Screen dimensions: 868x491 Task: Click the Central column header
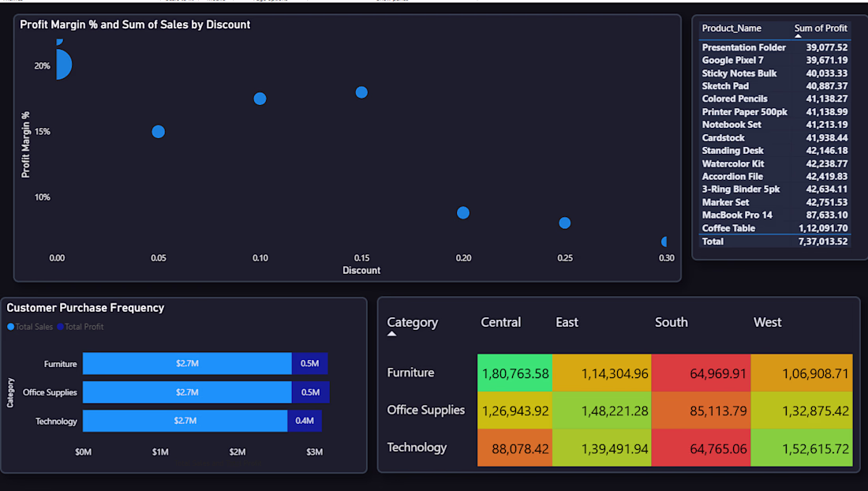click(x=500, y=322)
